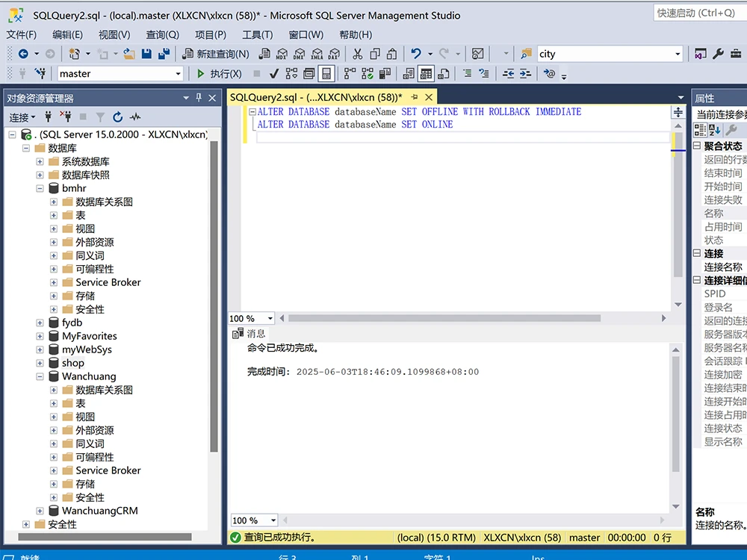747x560 pixels.
Task: Click the Comment Out Selected Lines icon
Action: pyautogui.click(x=468, y=74)
